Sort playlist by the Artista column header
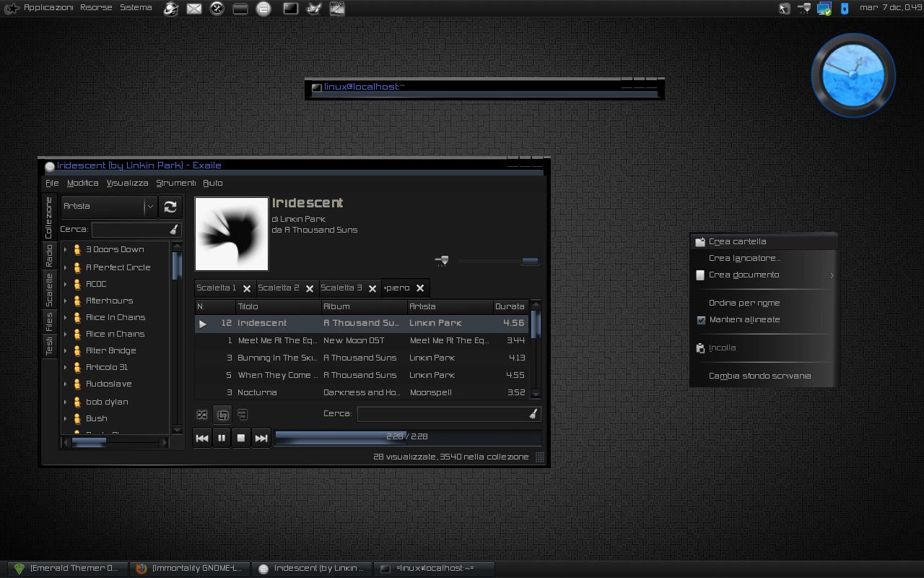The height and width of the screenshot is (578, 924). point(450,306)
